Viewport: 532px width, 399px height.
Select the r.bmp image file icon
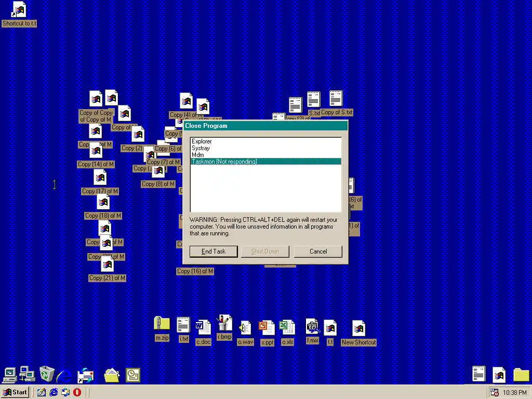[224, 323]
